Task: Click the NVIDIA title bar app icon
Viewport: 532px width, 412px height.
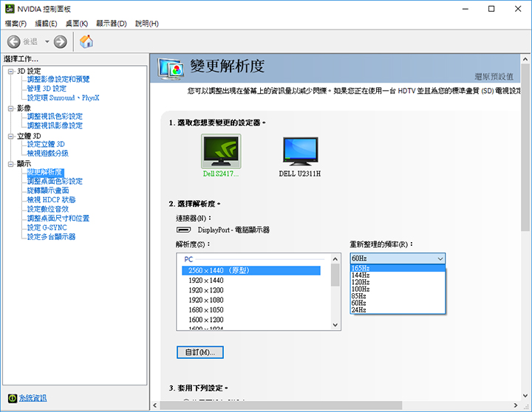Action: (10, 9)
